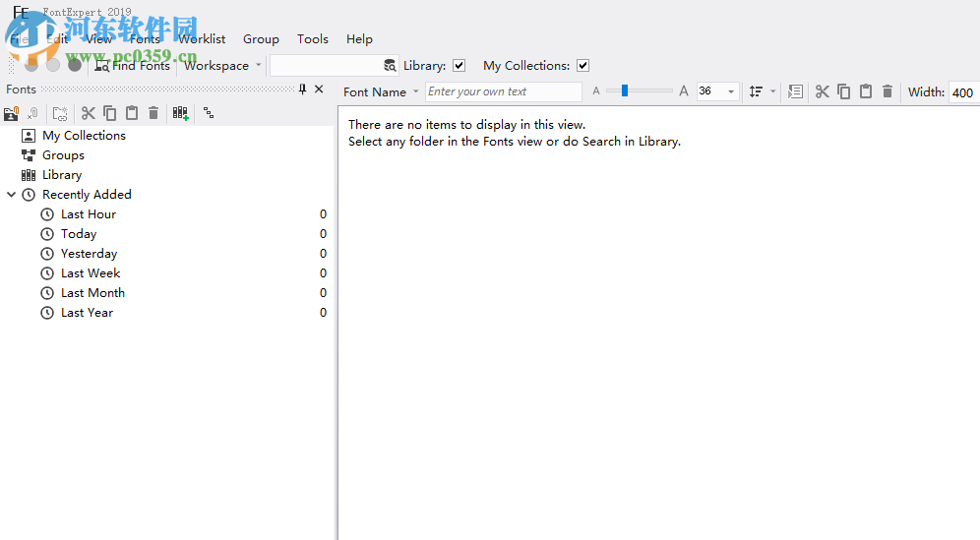Click the new linked folder icon
The width and height of the screenshot is (980, 540).
tap(60, 113)
